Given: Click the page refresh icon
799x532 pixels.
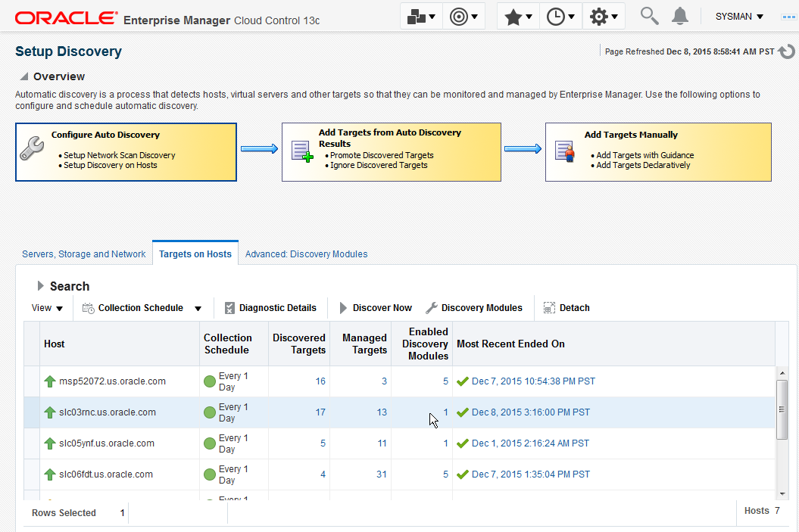Looking at the screenshot, I should (787, 51).
